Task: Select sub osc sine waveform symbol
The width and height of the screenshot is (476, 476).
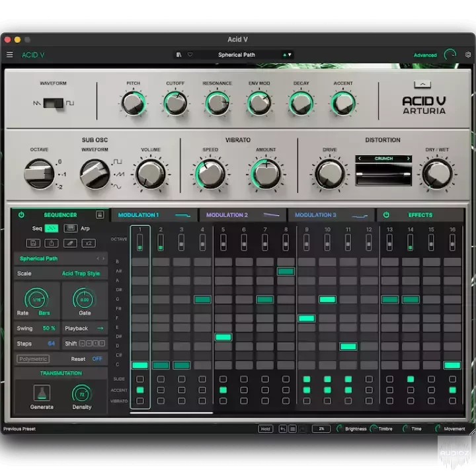Action: (x=117, y=186)
